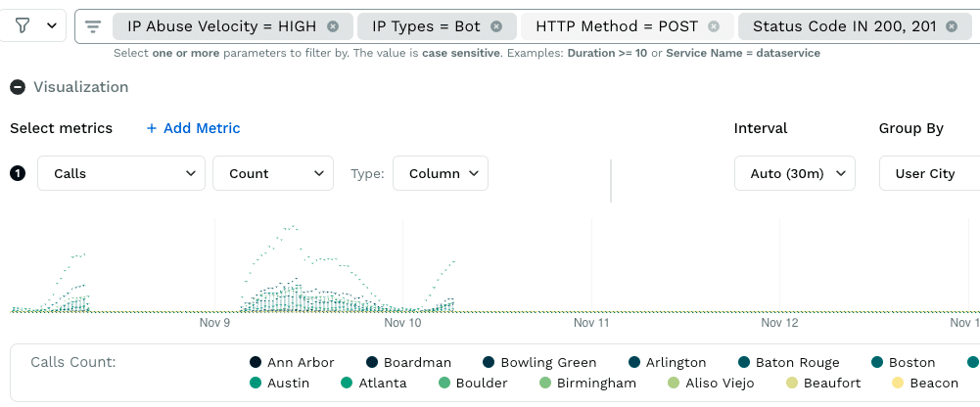This screenshot has height=407, width=980.
Task: Toggle the Ann Arbor legend series
Action: [x=292, y=363]
